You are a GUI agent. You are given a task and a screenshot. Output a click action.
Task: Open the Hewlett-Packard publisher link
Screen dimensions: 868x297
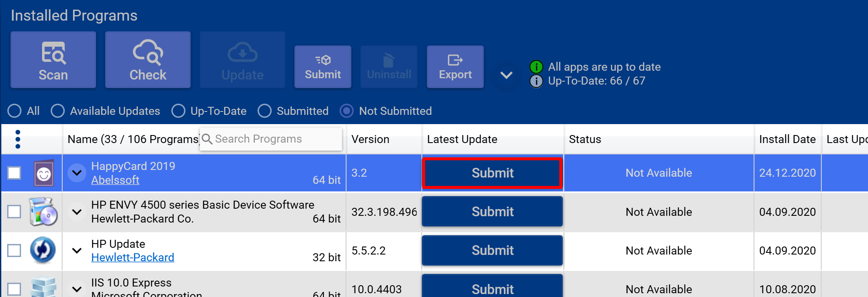click(132, 257)
